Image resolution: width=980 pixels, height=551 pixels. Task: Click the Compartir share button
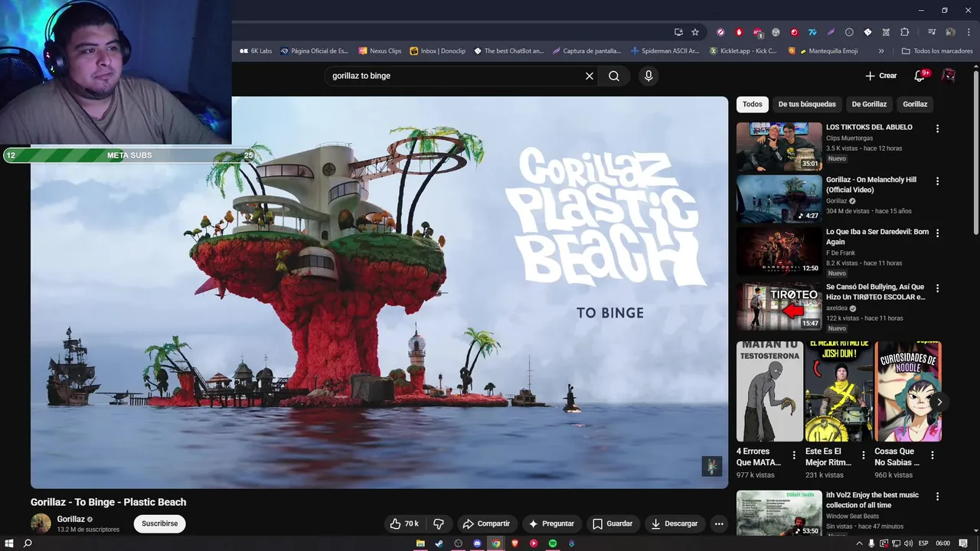486,523
